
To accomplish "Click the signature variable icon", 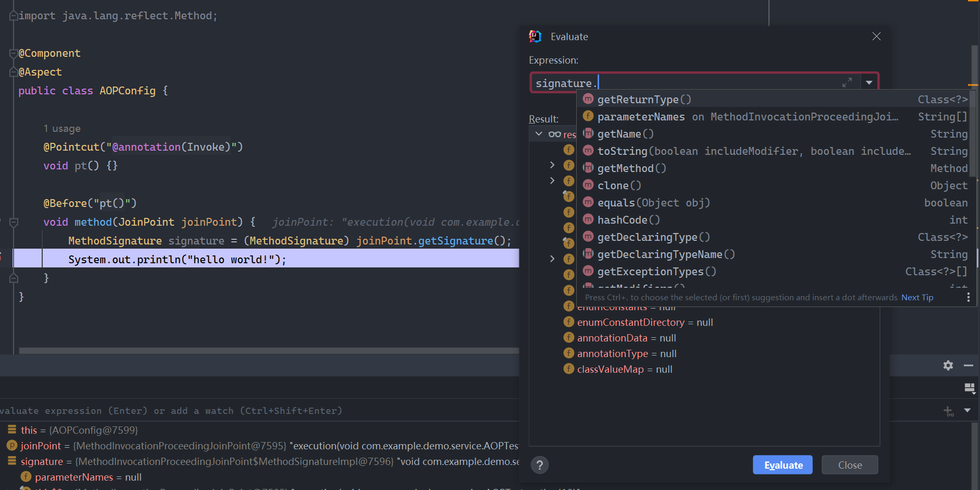I will [x=11, y=461].
